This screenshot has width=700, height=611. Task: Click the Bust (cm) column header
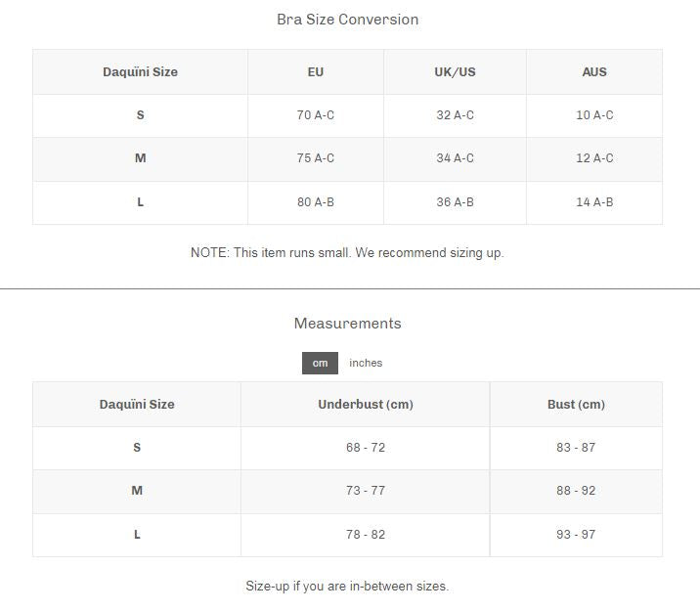tap(576, 405)
